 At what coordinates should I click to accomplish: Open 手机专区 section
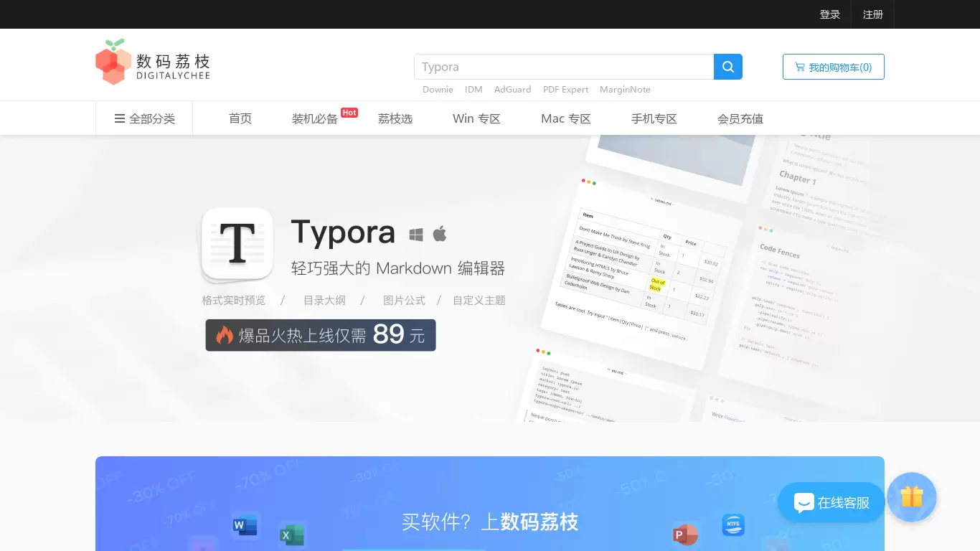tap(654, 118)
